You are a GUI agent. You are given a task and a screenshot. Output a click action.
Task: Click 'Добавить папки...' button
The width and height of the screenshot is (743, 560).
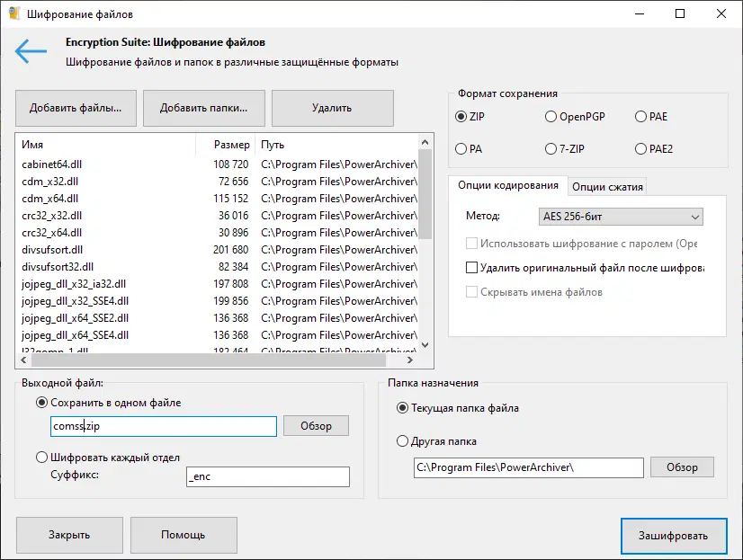click(204, 108)
